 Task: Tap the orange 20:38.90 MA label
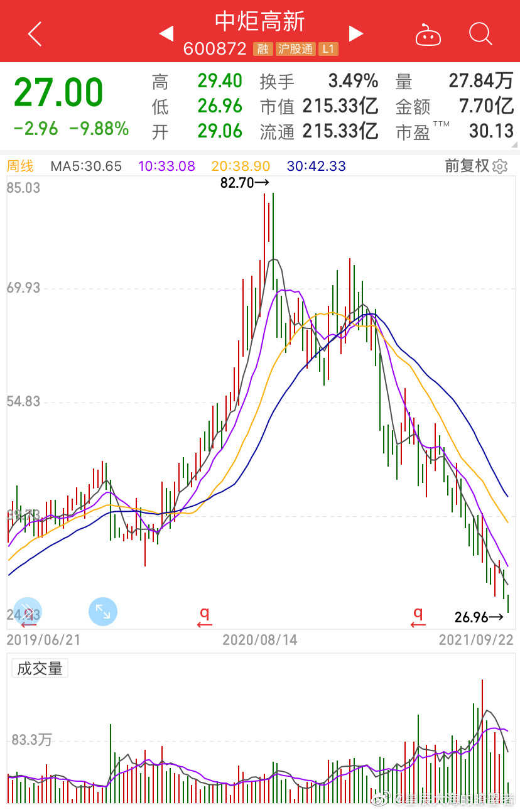click(241, 166)
